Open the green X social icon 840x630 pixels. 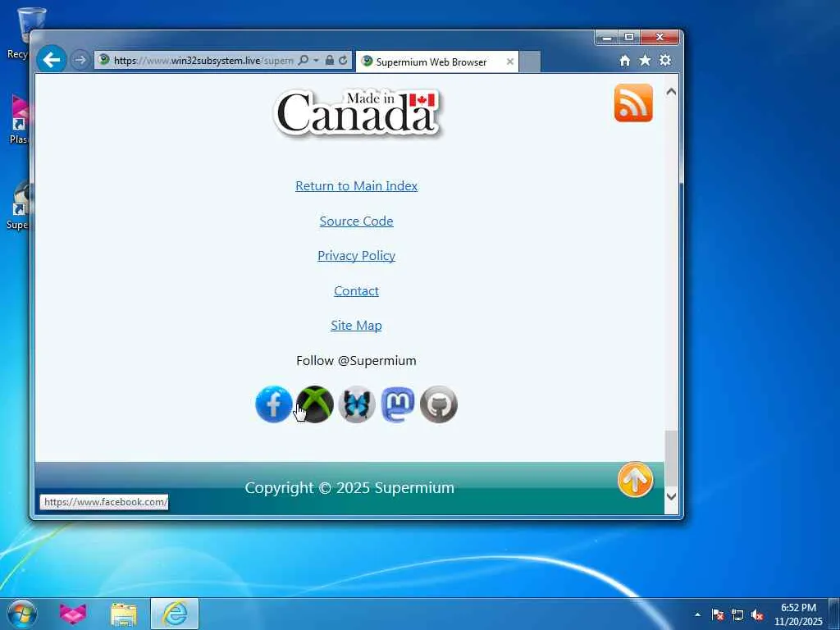315,404
